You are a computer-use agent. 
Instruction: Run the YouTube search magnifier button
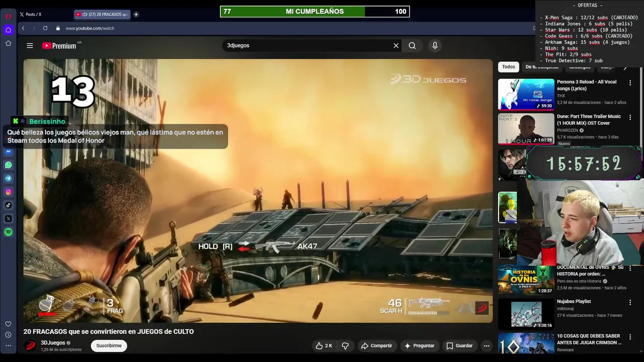[412, 45]
